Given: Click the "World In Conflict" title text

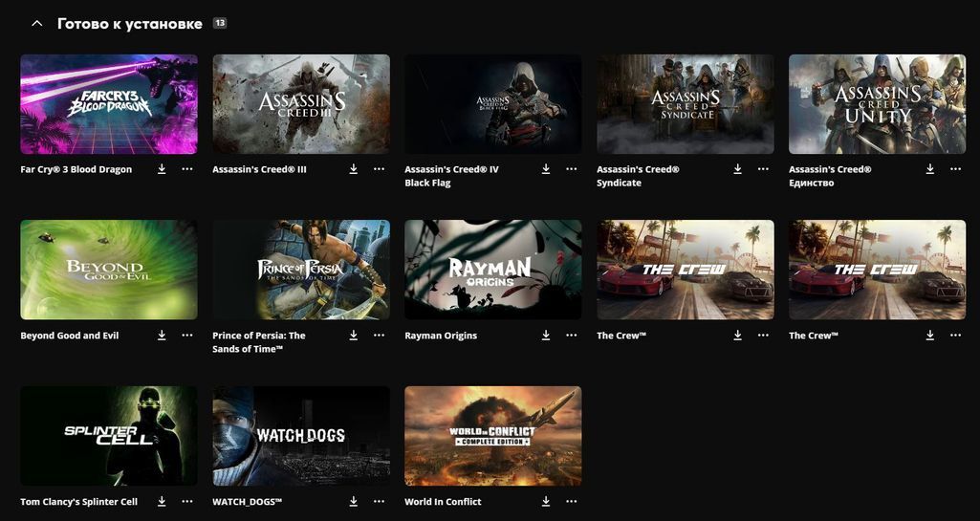Looking at the screenshot, I should [x=443, y=502].
